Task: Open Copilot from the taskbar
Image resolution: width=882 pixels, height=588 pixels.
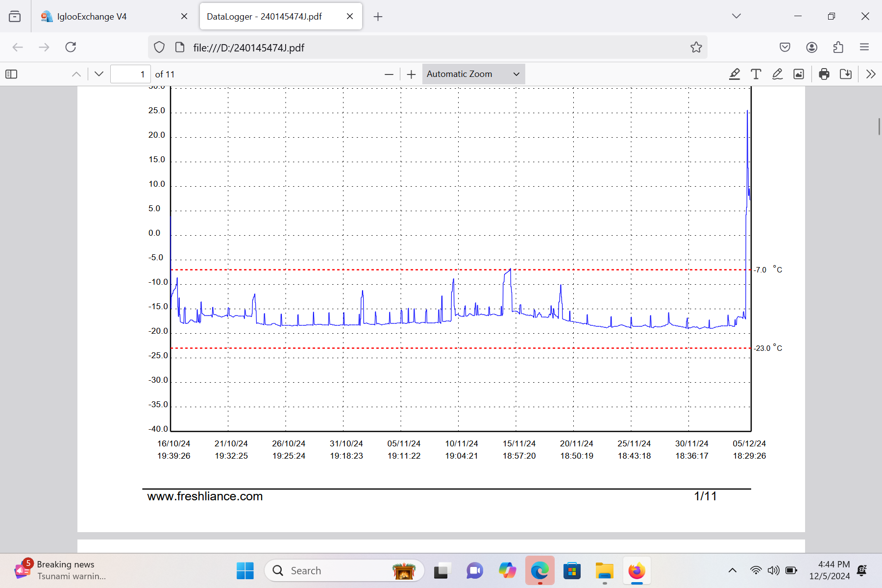Action: tap(507, 571)
